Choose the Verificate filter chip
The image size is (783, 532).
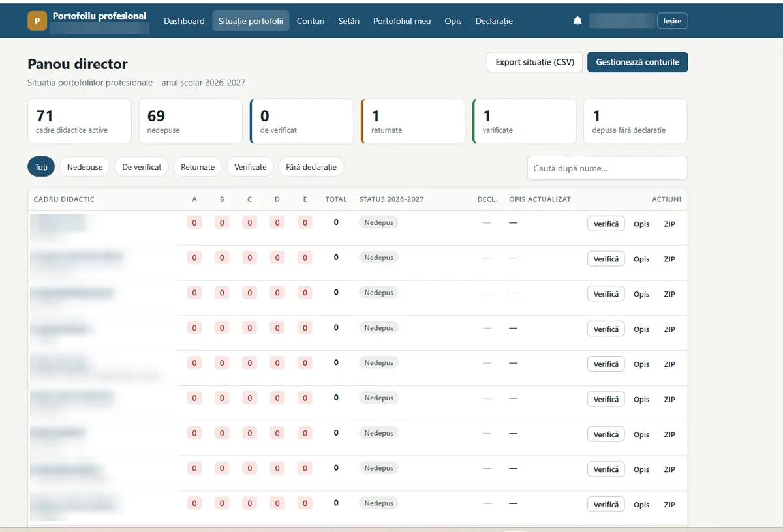point(251,167)
